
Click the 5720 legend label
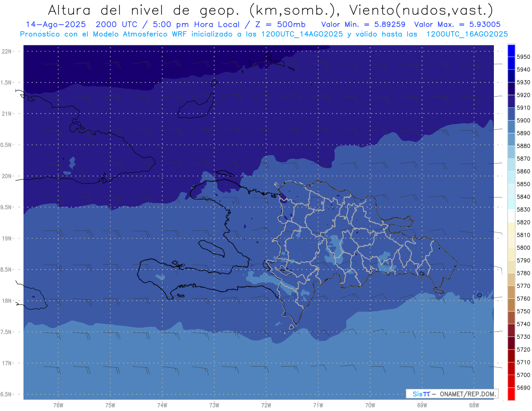524,349
